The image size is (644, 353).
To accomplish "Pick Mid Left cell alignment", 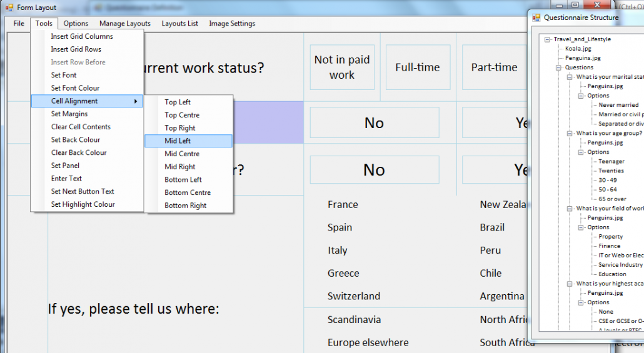I will 178,141.
